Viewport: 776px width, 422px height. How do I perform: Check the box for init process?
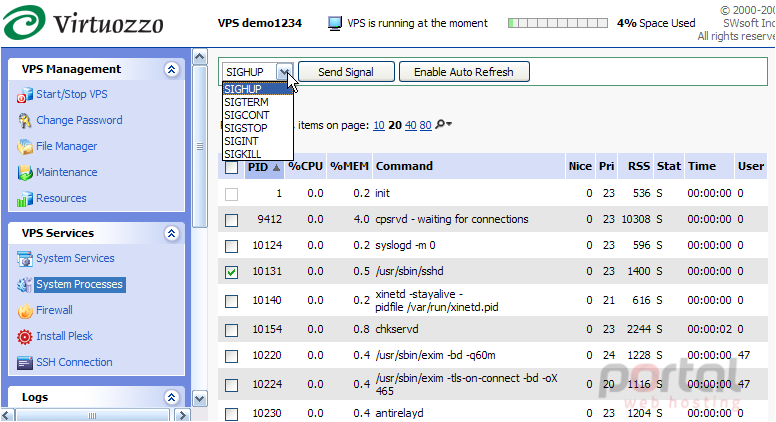coord(231,194)
